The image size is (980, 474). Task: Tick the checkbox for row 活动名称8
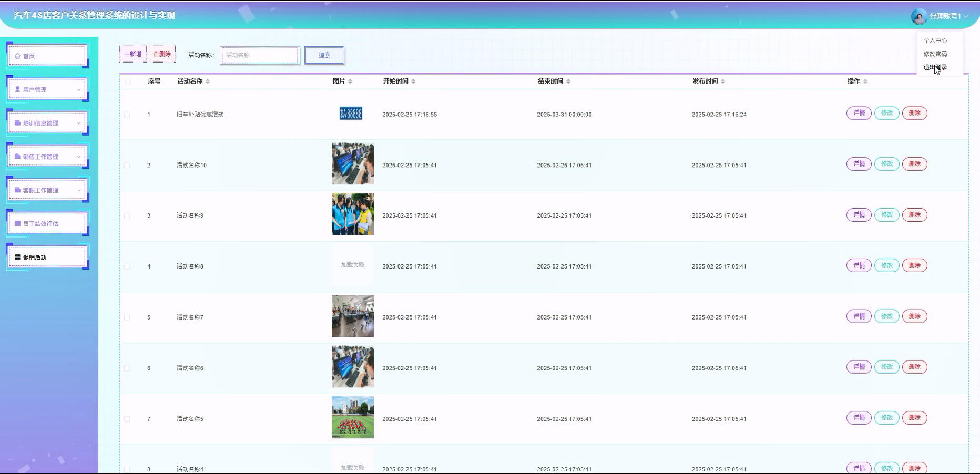click(127, 266)
